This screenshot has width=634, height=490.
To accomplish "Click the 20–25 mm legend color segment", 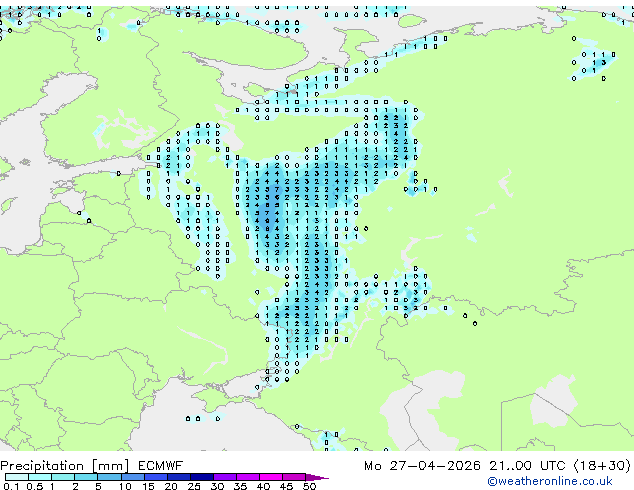I will coord(179,477).
